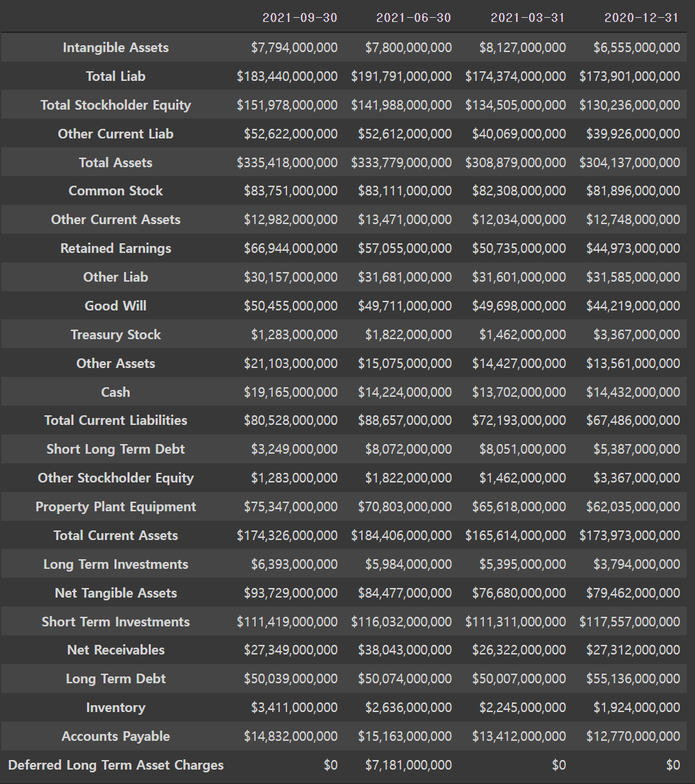This screenshot has width=695, height=784.
Task: Select Total Assets value $308,879,000,000
Action: click(515, 162)
